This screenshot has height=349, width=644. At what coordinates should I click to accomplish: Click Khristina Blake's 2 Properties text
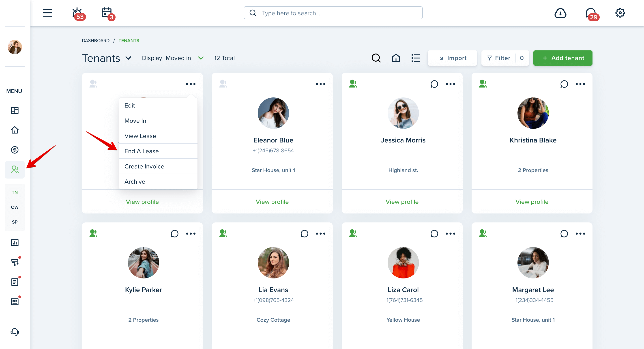pos(533,170)
